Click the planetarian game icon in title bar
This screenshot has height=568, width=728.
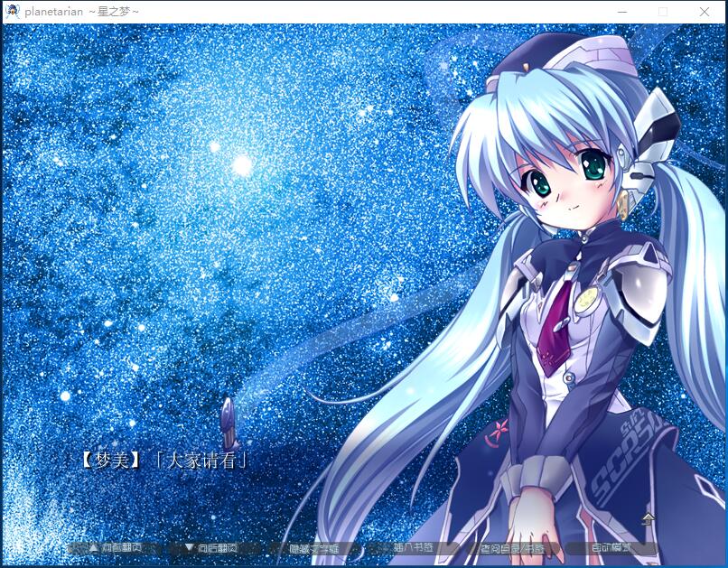pos(12,12)
